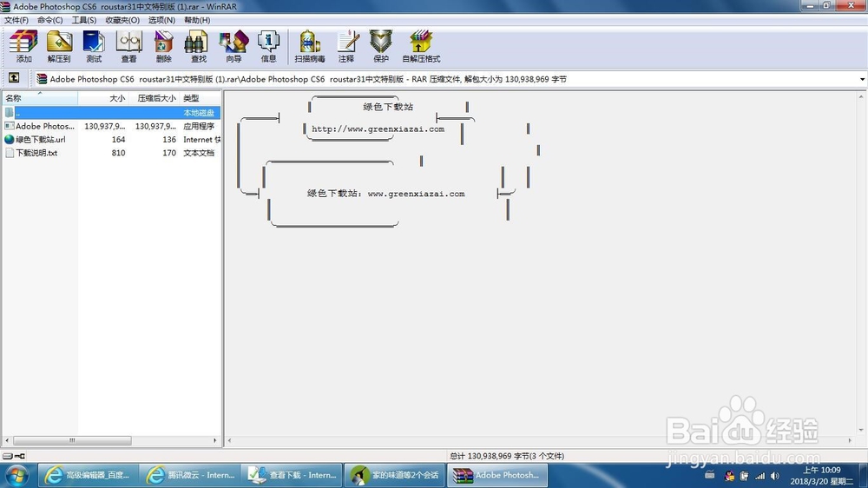
Task: Click comment pane scroll up arrow
Action: tap(861, 97)
